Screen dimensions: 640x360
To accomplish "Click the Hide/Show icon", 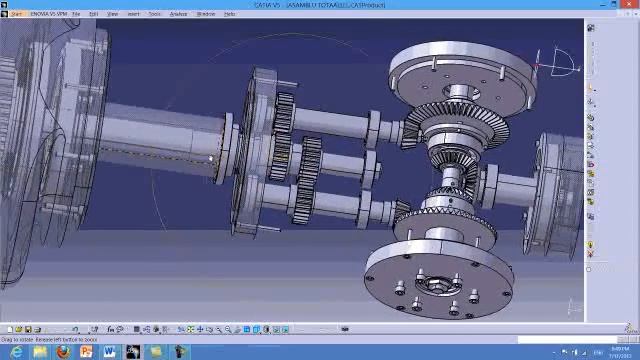I will coord(276,329).
